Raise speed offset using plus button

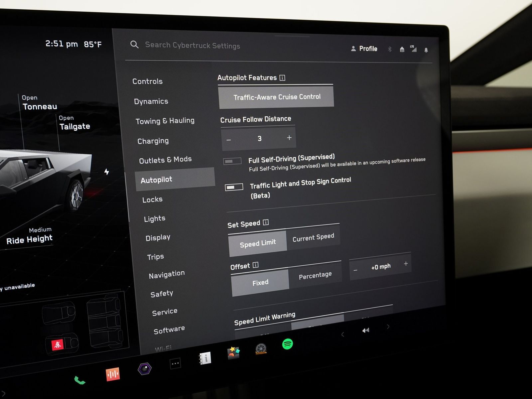point(406,264)
